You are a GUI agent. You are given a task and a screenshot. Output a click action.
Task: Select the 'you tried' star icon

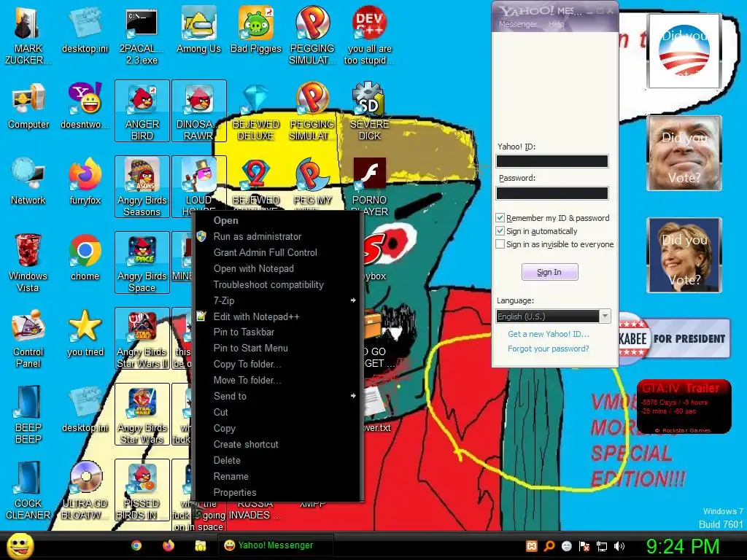point(85,333)
